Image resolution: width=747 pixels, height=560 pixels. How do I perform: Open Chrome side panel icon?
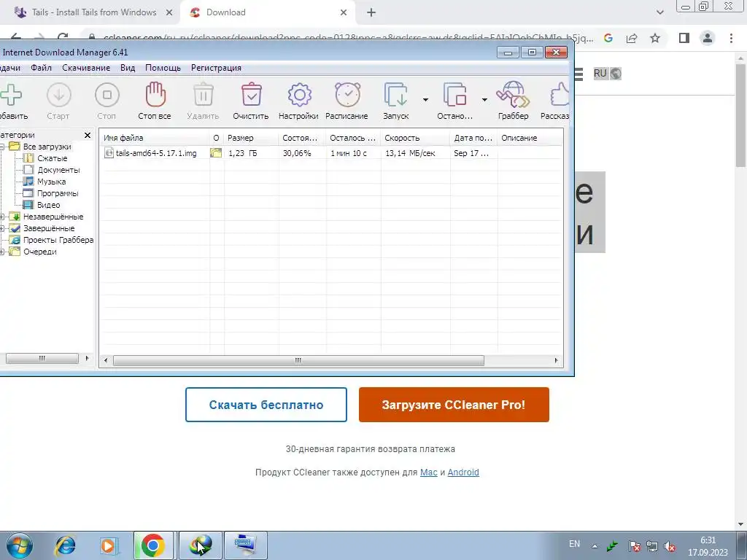pos(684,38)
